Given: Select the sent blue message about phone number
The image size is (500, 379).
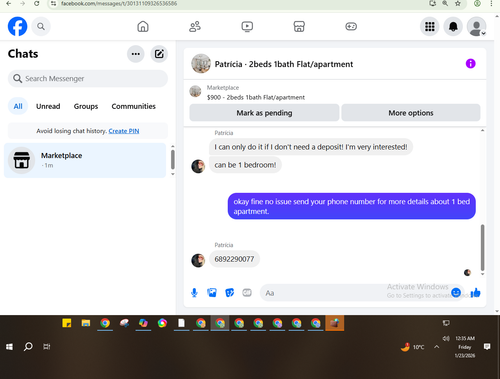Looking at the screenshot, I should (352, 206).
